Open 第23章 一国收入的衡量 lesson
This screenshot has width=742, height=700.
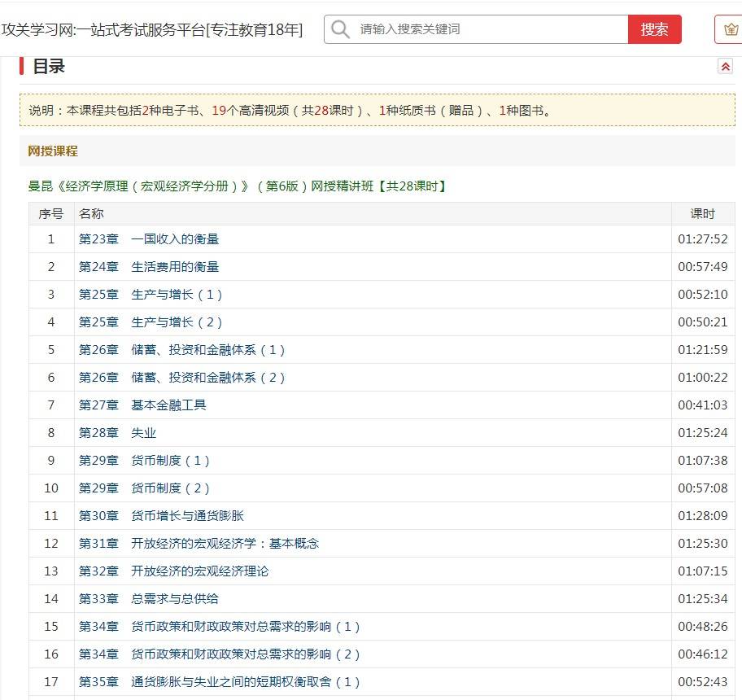pyautogui.click(x=149, y=239)
